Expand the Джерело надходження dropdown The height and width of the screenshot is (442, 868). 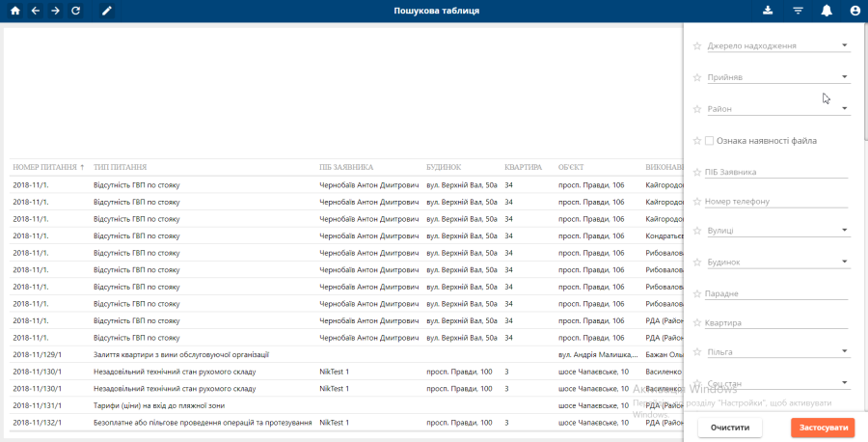click(844, 45)
